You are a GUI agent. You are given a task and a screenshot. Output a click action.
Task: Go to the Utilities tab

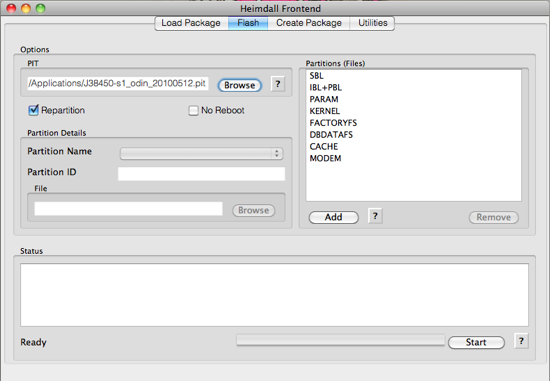click(373, 23)
